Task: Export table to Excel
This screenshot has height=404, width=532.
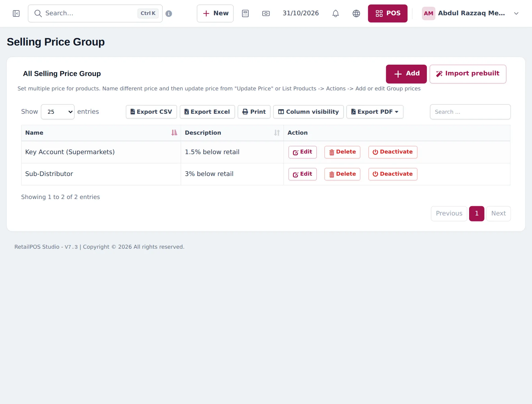Action: pyautogui.click(x=207, y=112)
